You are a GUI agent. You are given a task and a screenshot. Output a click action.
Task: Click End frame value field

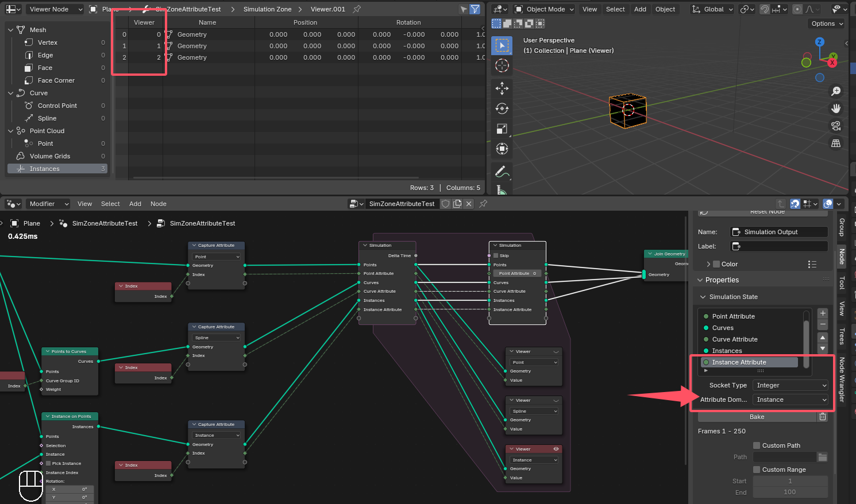pyautogui.click(x=790, y=492)
